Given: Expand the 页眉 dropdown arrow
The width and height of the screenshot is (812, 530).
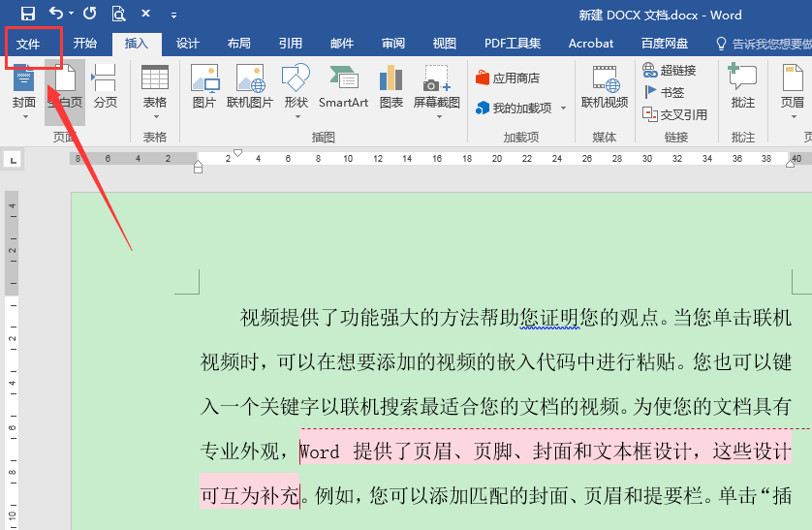Looking at the screenshot, I should point(794,117).
